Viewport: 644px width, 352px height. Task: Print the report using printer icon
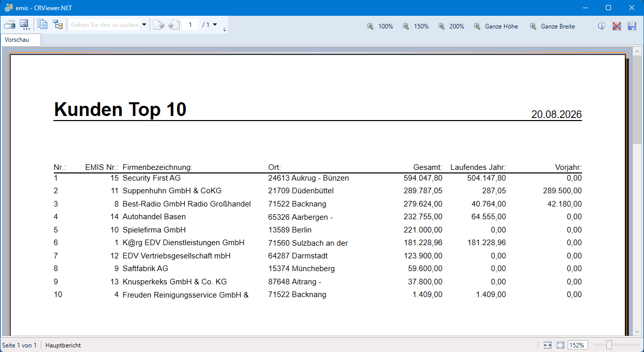click(x=10, y=24)
